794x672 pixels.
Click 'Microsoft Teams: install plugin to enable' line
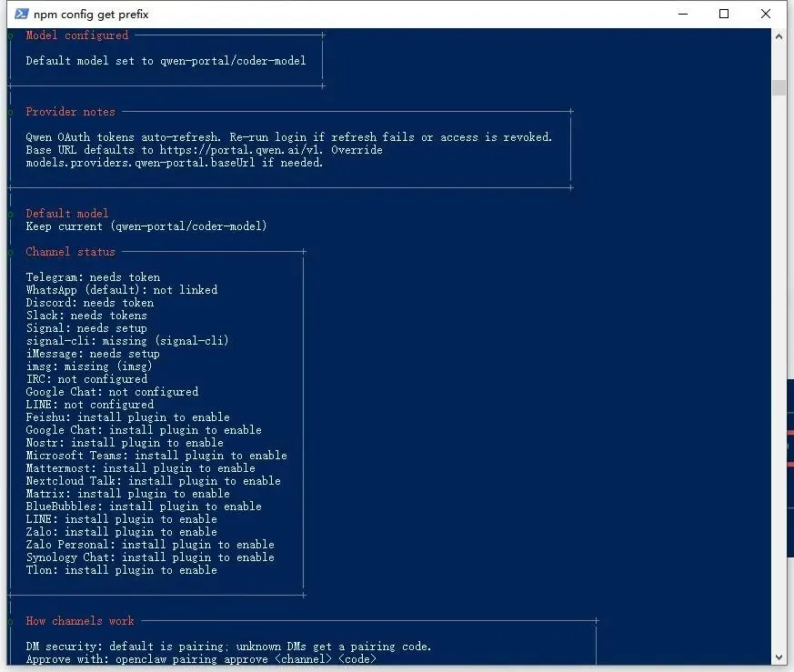[x=156, y=456]
